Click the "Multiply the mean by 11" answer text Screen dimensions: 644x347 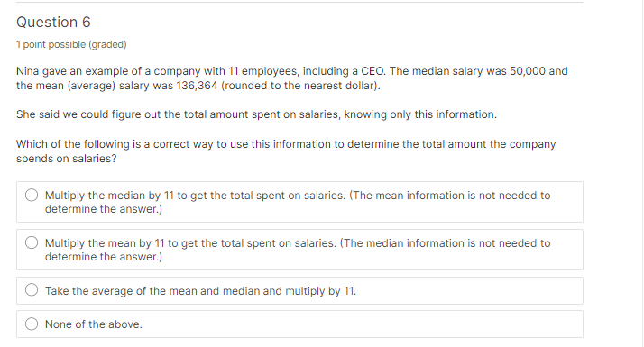click(298, 250)
